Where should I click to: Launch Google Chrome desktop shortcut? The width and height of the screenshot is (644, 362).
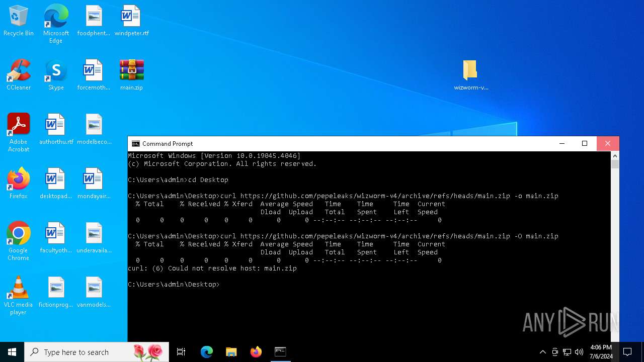pyautogui.click(x=19, y=241)
